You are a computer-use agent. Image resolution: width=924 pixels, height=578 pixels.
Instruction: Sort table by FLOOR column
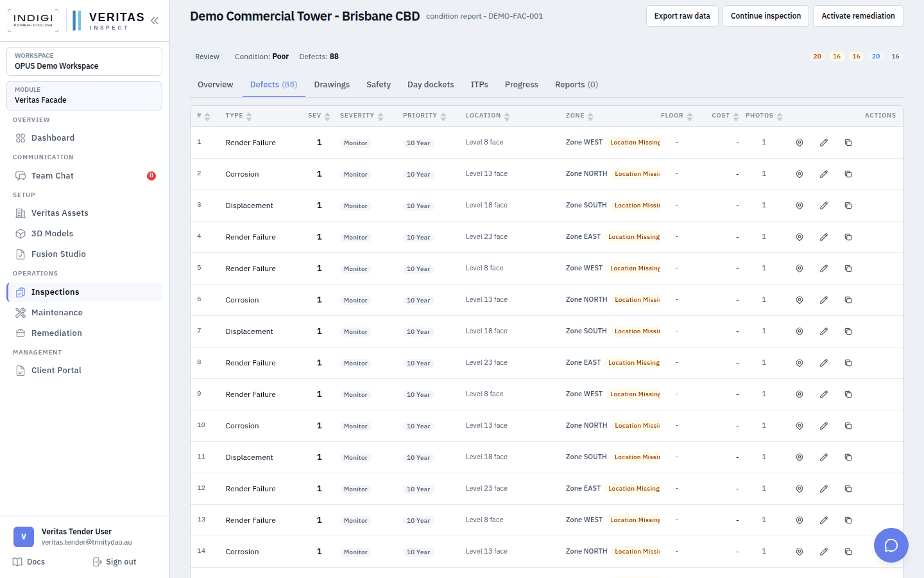point(677,116)
